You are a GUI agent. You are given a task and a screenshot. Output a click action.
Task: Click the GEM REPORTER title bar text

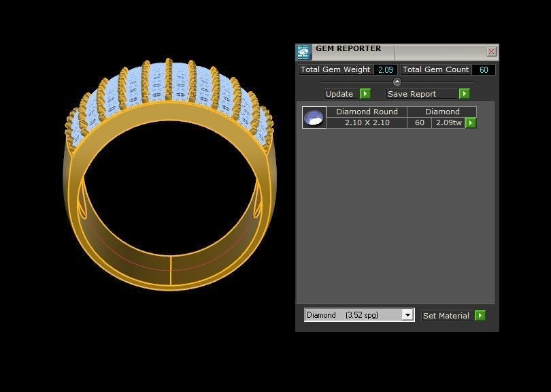[348, 48]
